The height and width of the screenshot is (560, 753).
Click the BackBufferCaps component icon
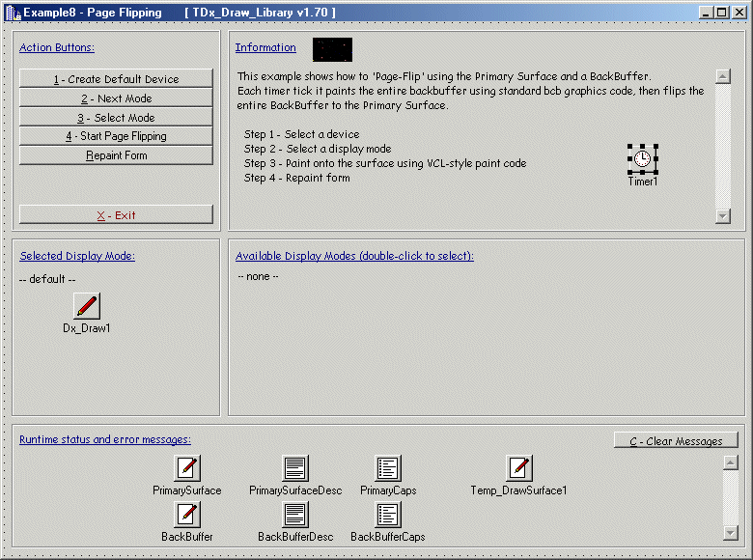(x=388, y=515)
